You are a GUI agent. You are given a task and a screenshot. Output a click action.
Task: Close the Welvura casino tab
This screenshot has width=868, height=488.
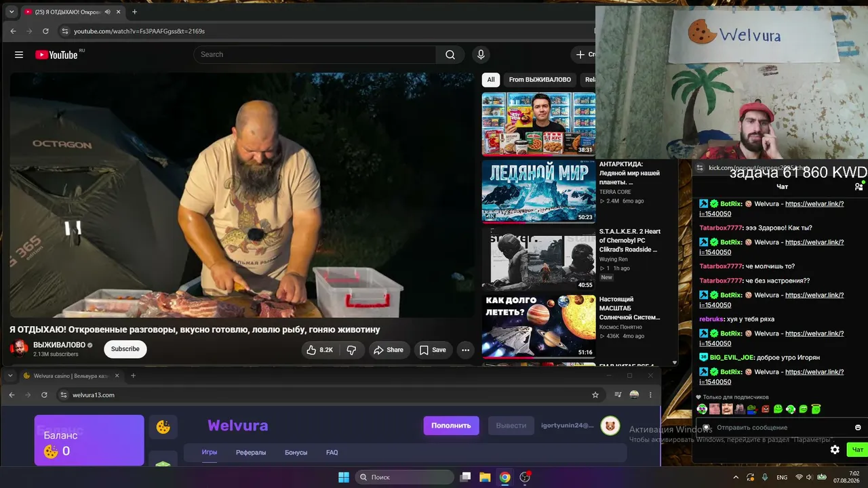[x=117, y=375]
